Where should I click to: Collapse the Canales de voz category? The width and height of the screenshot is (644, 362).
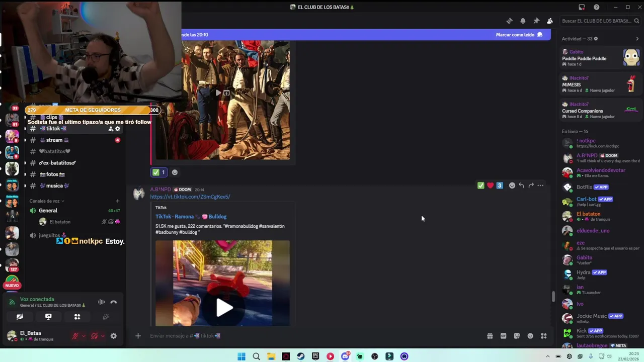coord(47,201)
